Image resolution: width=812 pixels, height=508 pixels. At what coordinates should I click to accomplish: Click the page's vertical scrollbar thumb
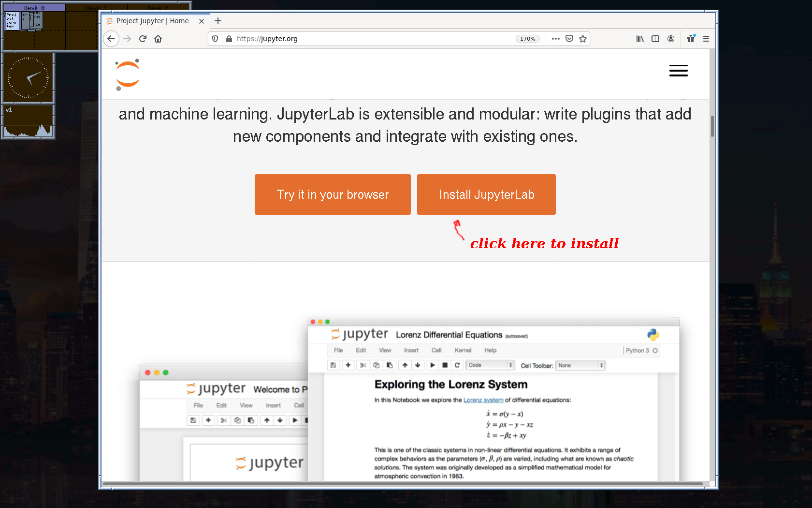tap(712, 126)
